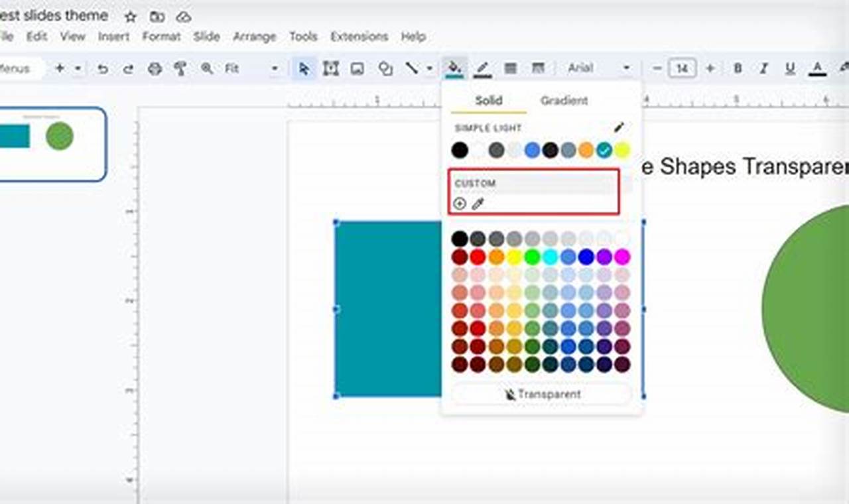Toggle Italic formatting
The height and width of the screenshot is (504, 849).
(x=763, y=68)
